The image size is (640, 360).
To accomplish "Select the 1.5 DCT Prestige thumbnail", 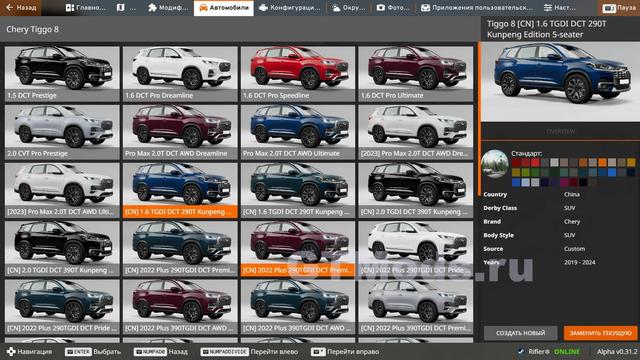I will (62, 73).
